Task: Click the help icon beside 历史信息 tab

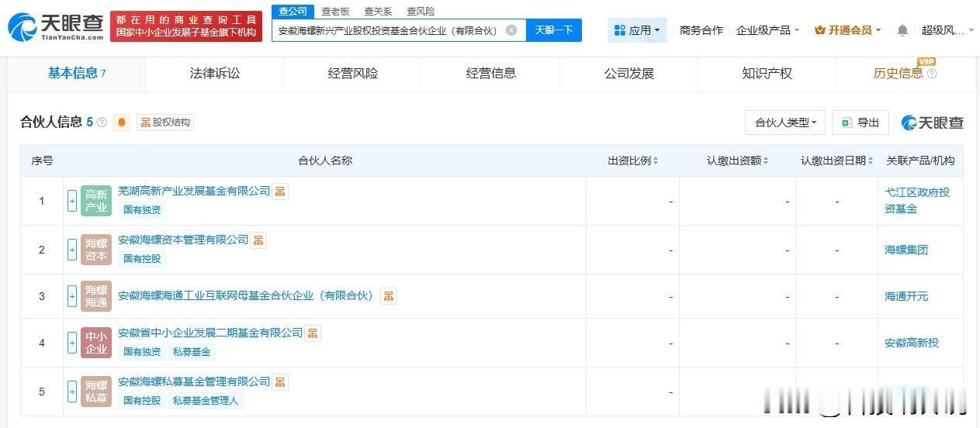Action: [x=932, y=74]
